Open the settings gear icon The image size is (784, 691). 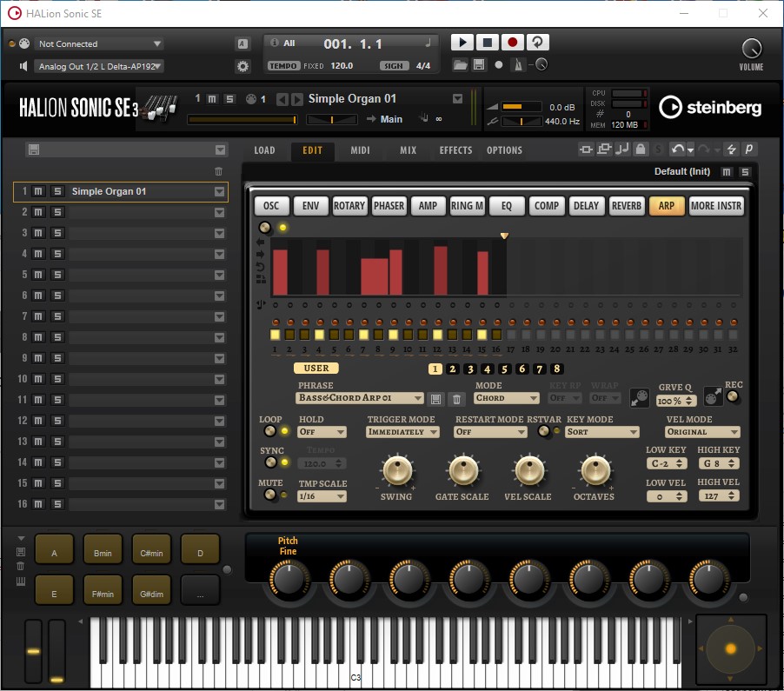pyautogui.click(x=243, y=66)
